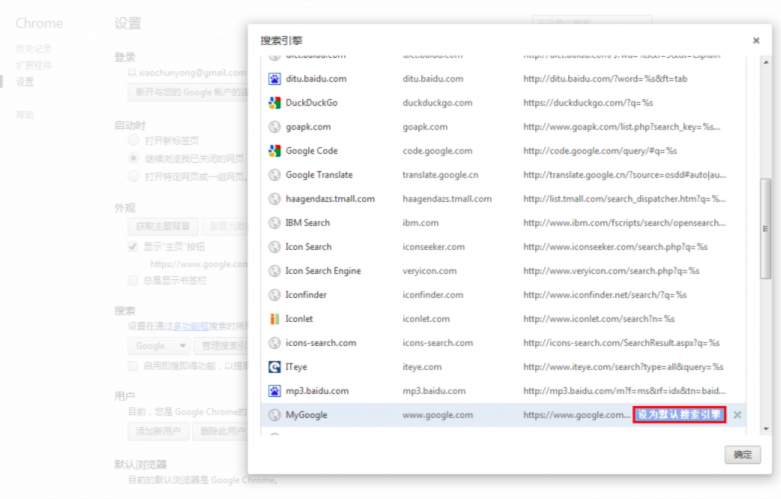
Task: Select the DuckDuckGo name cell
Action: click(311, 103)
